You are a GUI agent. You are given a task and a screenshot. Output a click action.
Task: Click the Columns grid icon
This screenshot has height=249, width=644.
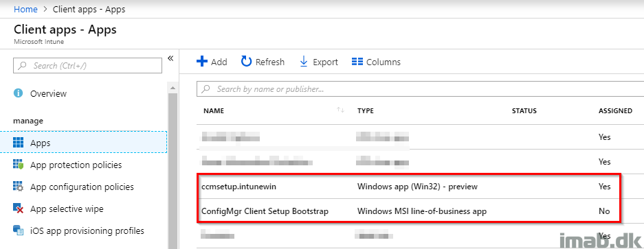click(x=357, y=62)
